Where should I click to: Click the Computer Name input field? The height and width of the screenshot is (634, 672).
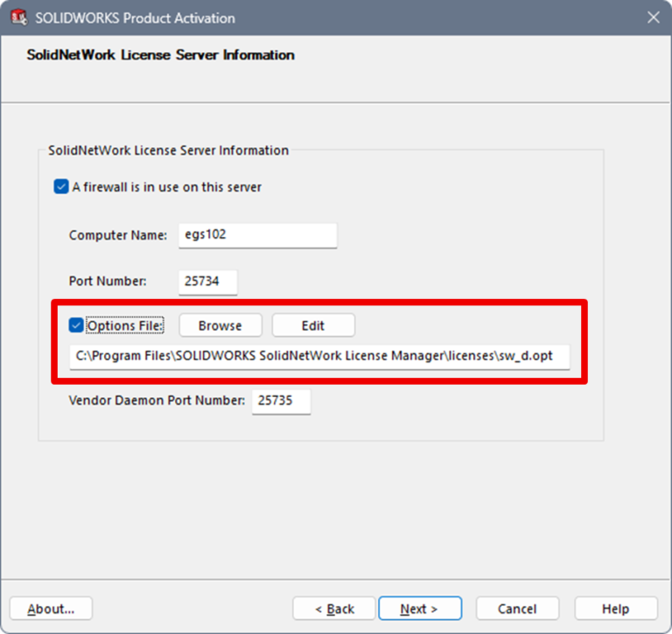pyautogui.click(x=257, y=235)
